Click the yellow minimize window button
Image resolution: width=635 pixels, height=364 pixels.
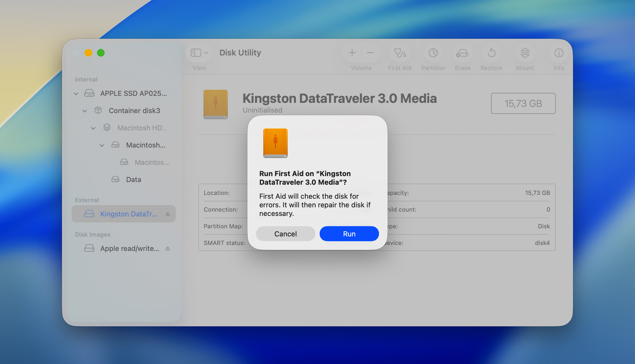coord(88,53)
